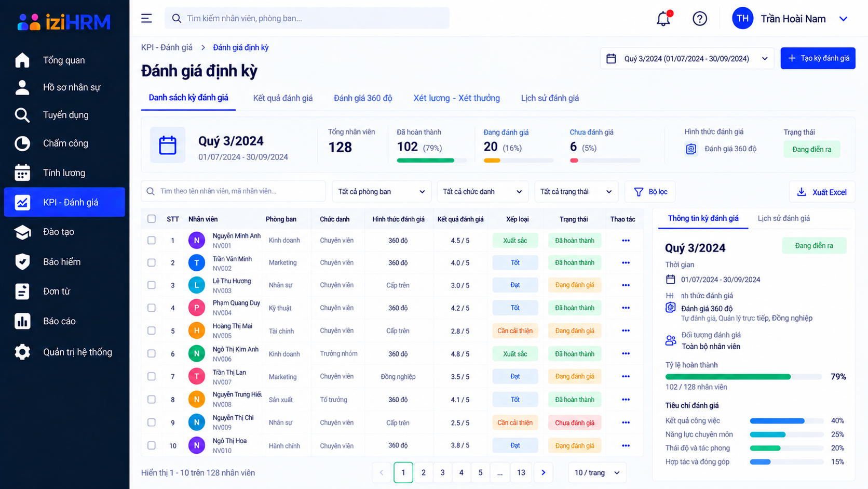Image resolution: width=868 pixels, height=489 pixels.
Task: Open the Quý 3/2024 period dropdown
Action: (x=687, y=59)
